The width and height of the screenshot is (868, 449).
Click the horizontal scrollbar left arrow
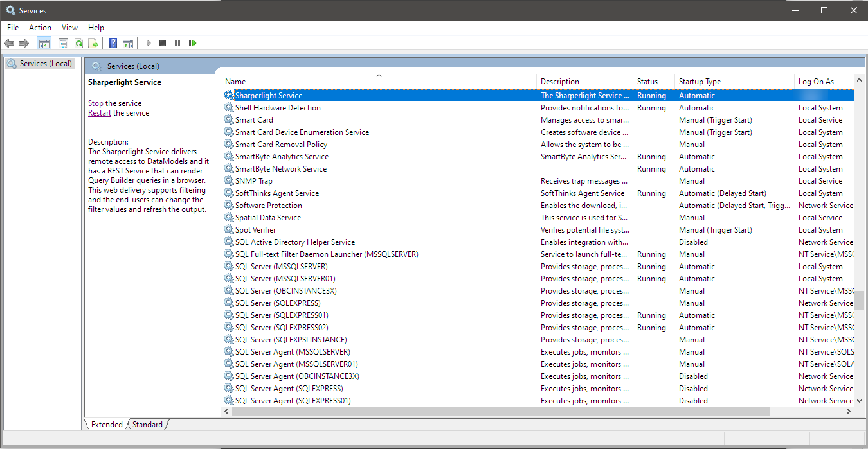coord(227,411)
